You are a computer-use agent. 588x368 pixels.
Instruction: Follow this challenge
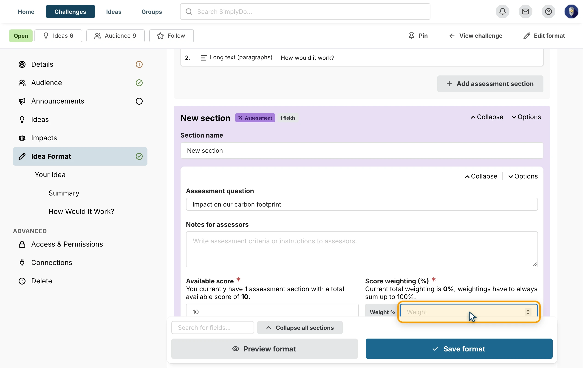point(171,36)
